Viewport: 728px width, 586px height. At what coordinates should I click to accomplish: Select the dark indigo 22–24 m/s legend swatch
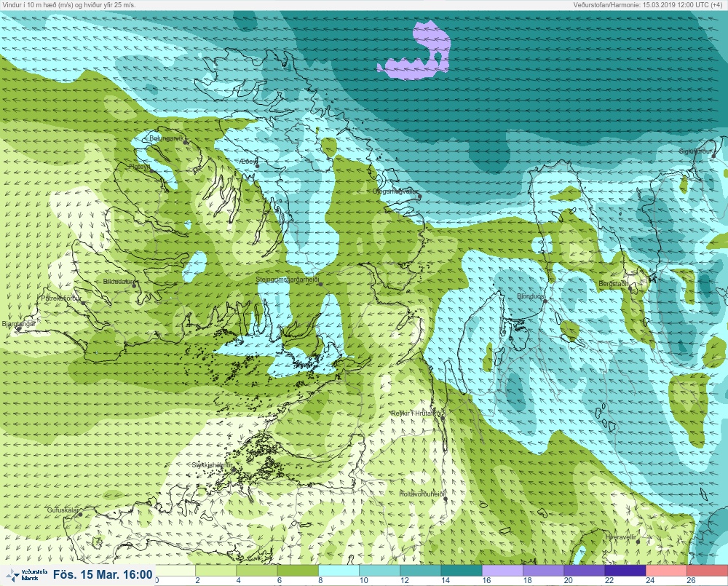(x=625, y=570)
